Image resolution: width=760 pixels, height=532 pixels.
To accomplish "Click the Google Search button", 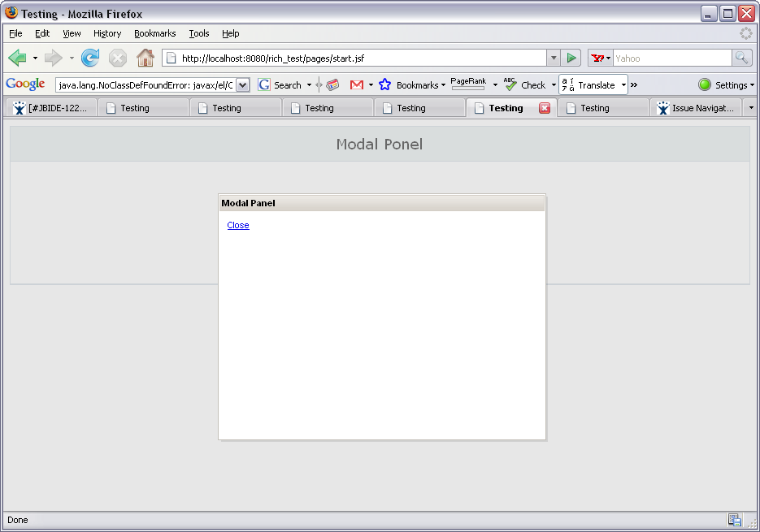I will pos(280,84).
